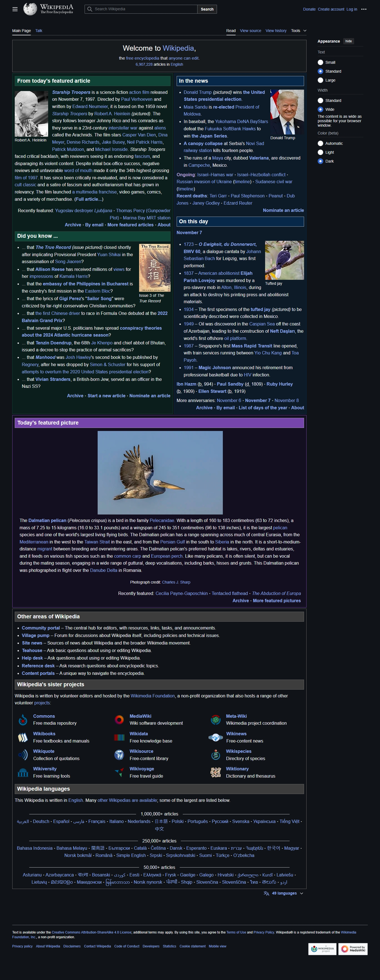Select Standard width option
380x980 pixels.
click(320, 101)
